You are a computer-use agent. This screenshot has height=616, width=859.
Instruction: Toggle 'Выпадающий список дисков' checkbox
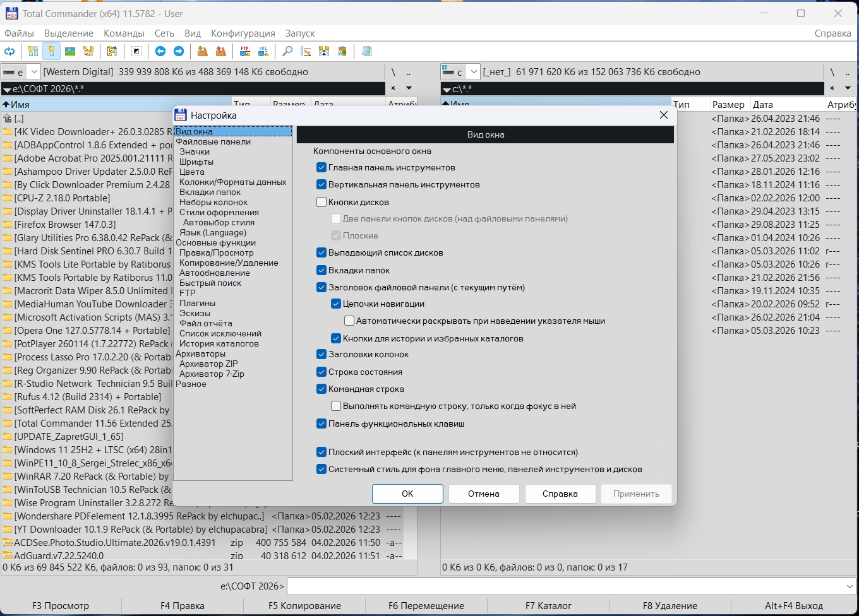321,253
